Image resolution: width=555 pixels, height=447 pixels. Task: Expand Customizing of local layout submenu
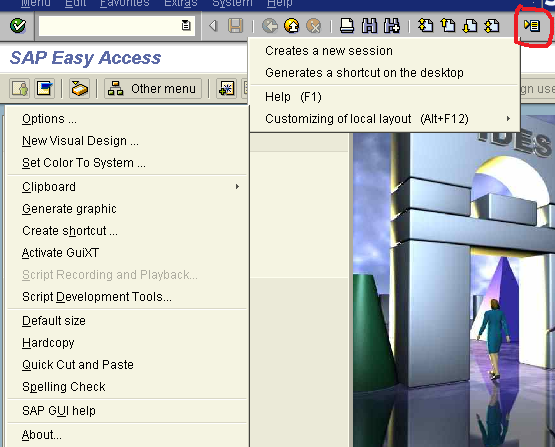[385, 119]
